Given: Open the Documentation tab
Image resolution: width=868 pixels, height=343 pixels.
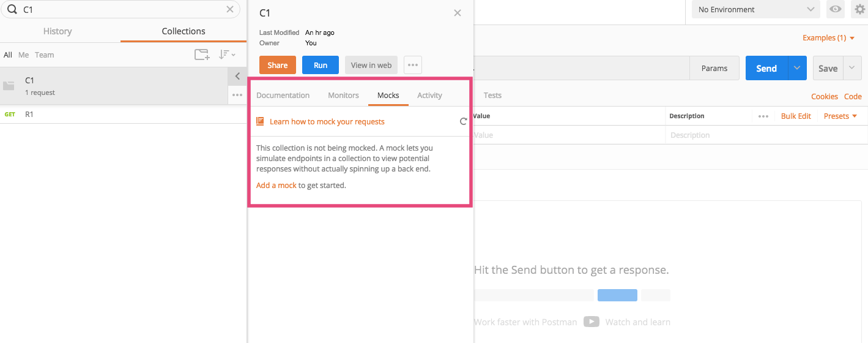Looking at the screenshot, I should 283,95.
